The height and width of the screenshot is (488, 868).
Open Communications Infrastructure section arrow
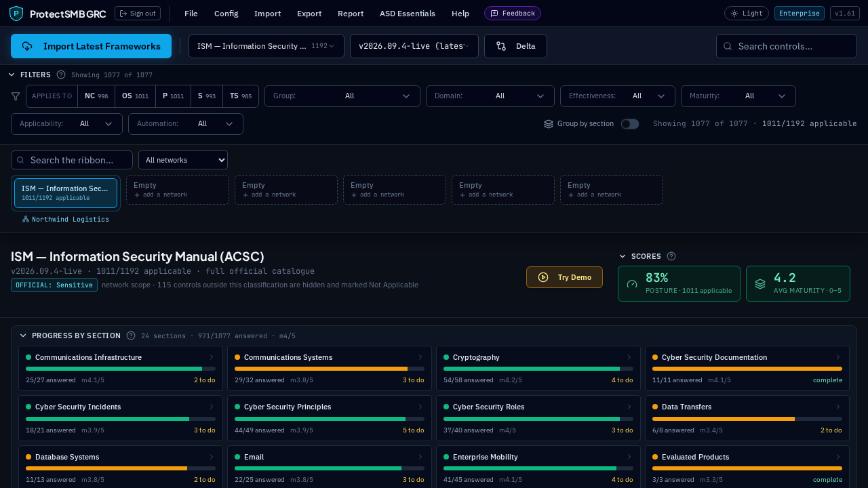(x=212, y=357)
